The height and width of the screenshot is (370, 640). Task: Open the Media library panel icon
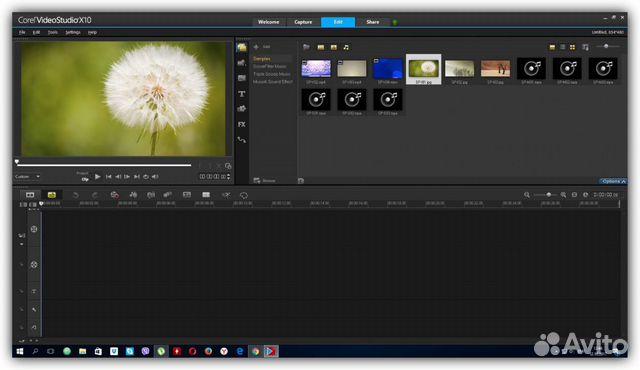click(x=242, y=48)
